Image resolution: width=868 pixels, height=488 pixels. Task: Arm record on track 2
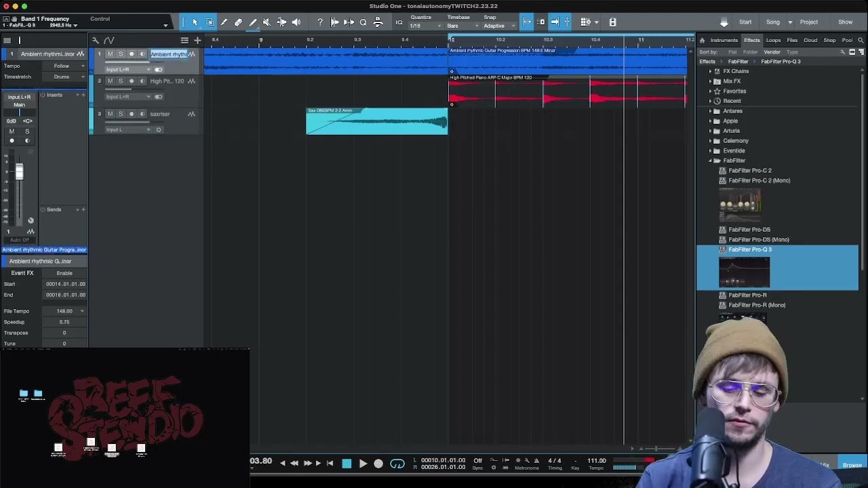coord(132,81)
